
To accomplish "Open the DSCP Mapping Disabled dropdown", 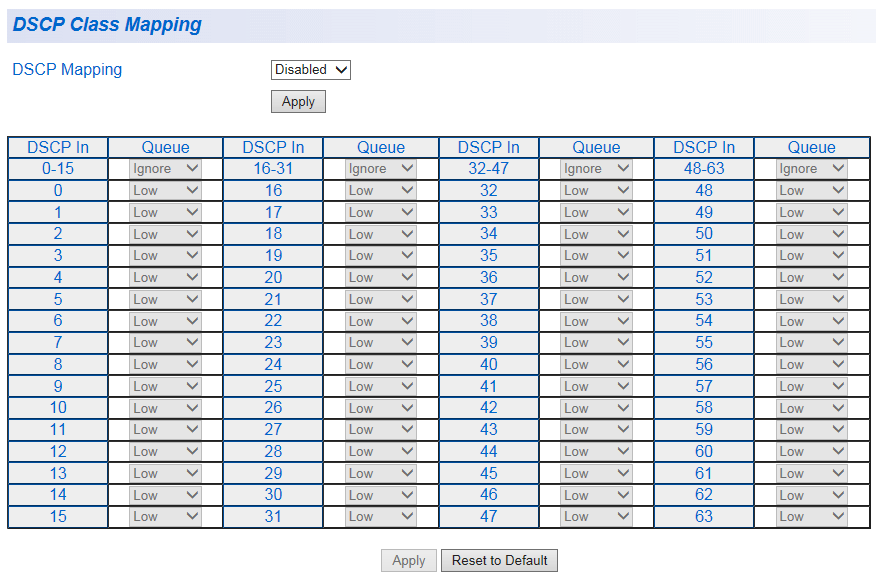I will pos(311,70).
